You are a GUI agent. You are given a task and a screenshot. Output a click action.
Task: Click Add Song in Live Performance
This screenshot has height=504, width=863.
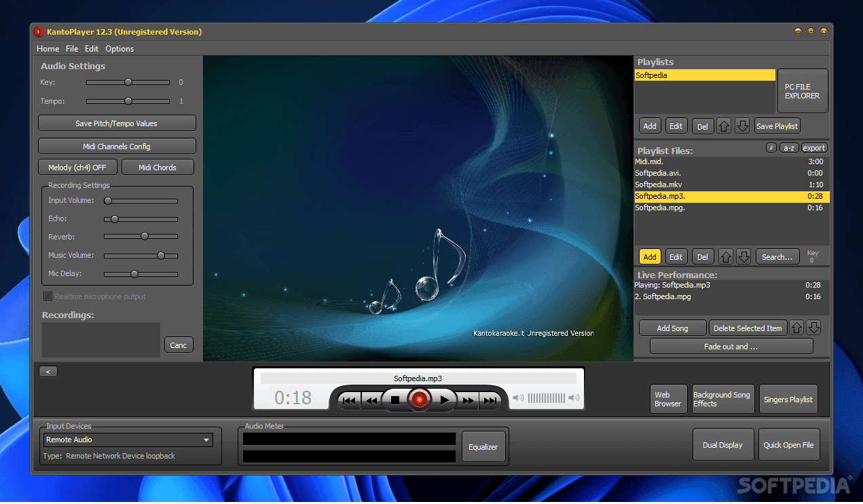tap(672, 328)
